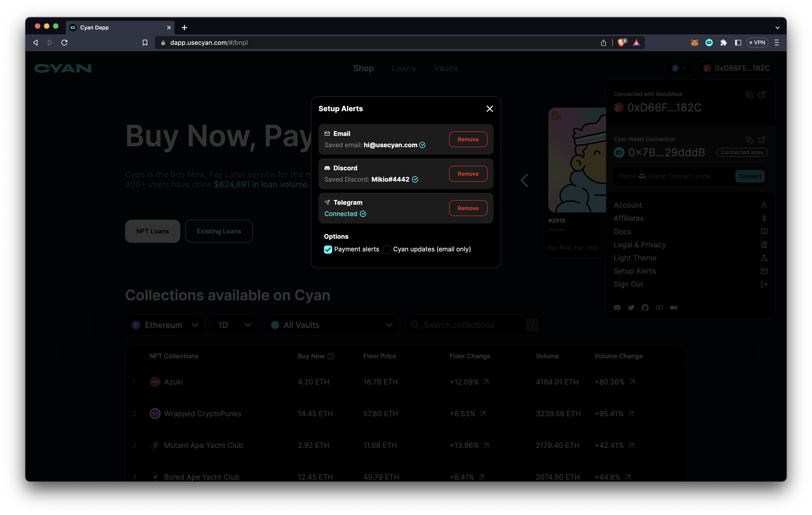
Task: Expand the All Vaults dropdown
Action: 331,325
